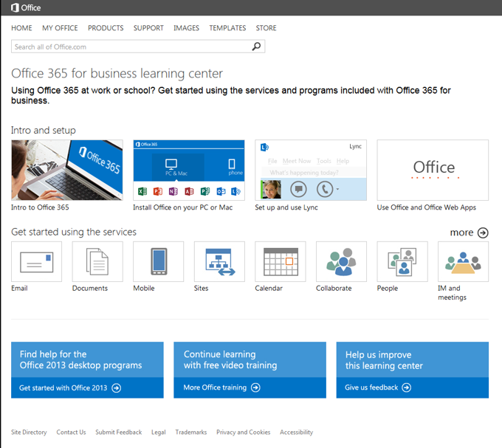
Task: Click the search magnifier icon
Action: tap(256, 46)
